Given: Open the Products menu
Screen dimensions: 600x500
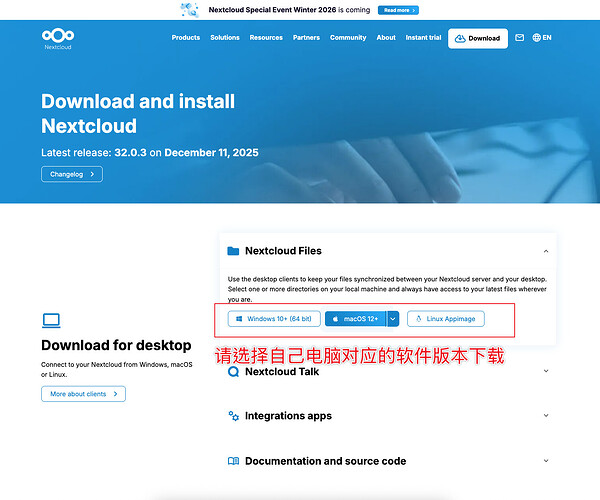Looking at the screenshot, I should pos(186,37).
